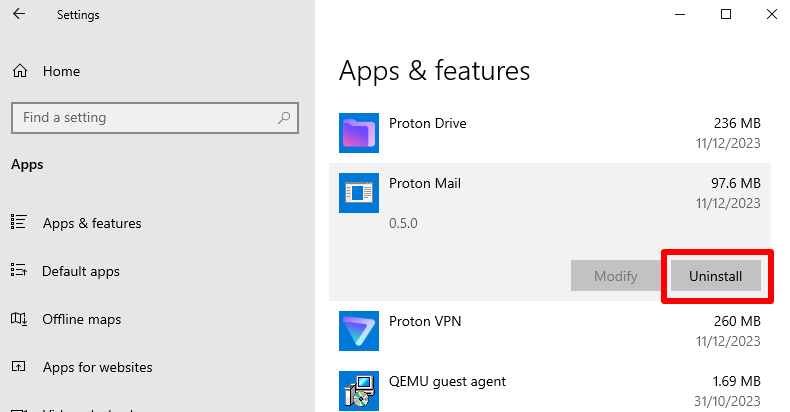Click the Uninstall button for Proton Mail

click(x=715, y=276)
